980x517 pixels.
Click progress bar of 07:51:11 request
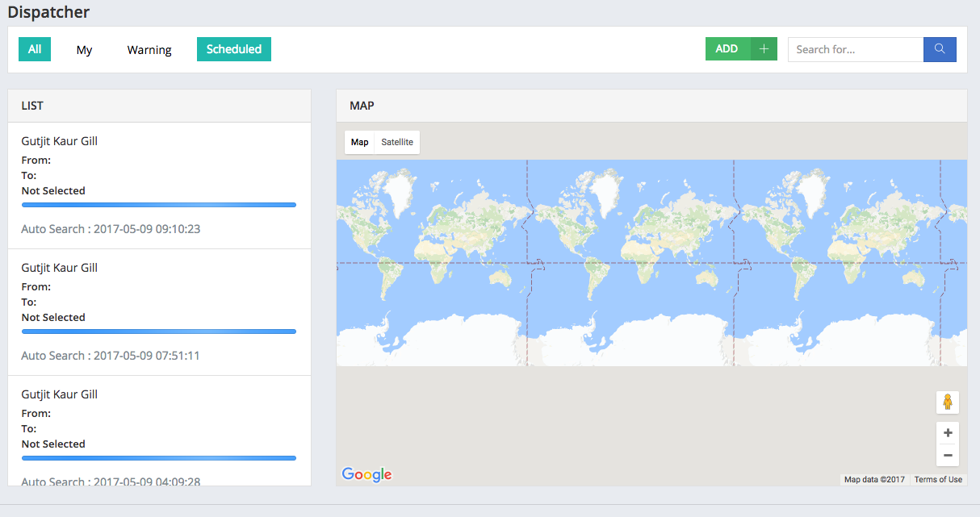click(158, 331)
